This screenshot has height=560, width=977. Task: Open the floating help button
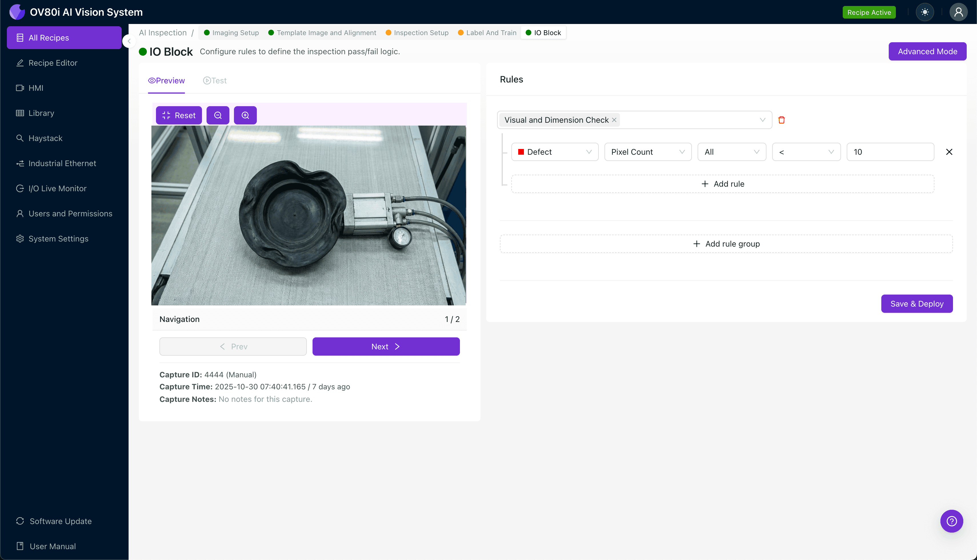pos(952,521)
